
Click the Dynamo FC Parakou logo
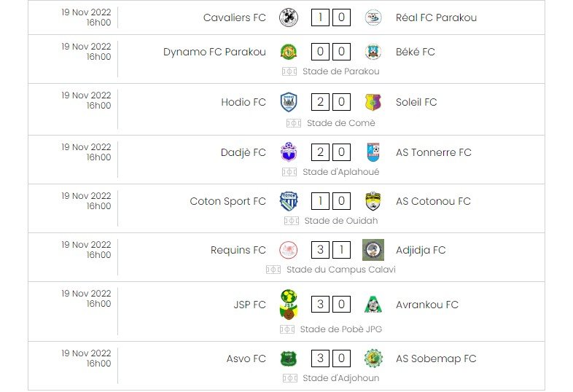289,52
